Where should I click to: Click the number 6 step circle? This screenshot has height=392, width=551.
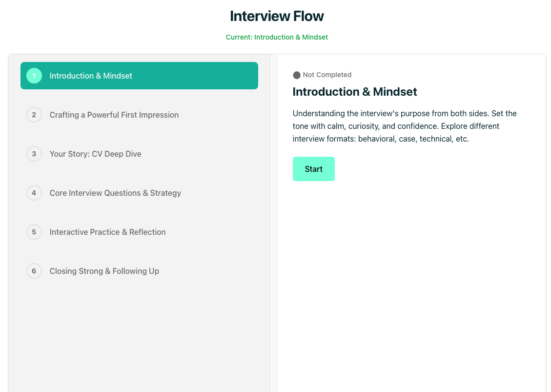tap(34, 271)
